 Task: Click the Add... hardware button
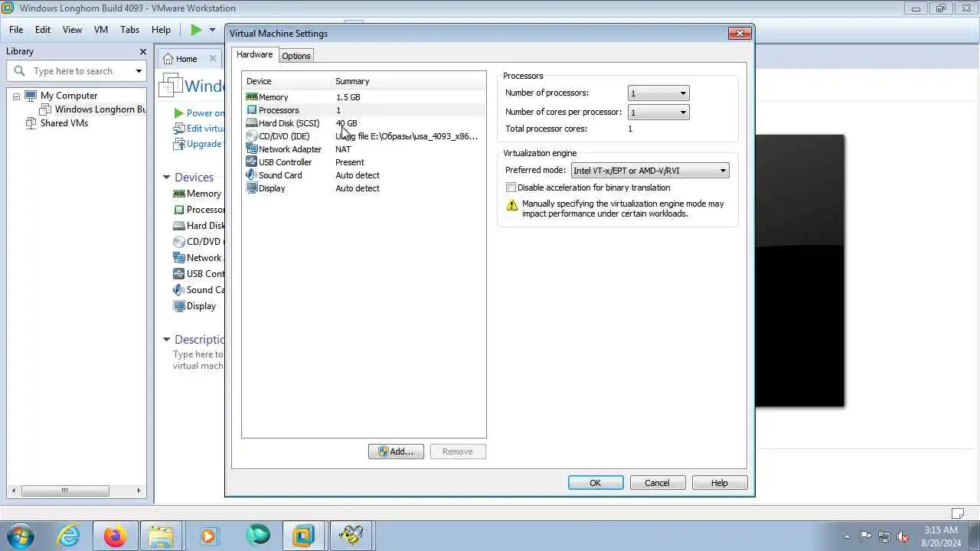[x=396, y=452]
